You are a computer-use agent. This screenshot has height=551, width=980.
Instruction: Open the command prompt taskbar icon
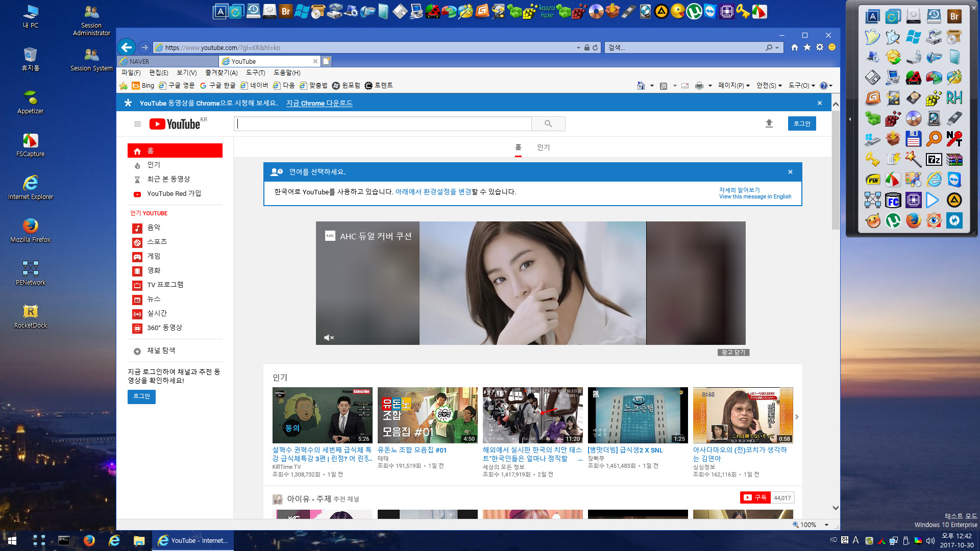point(64,540)
